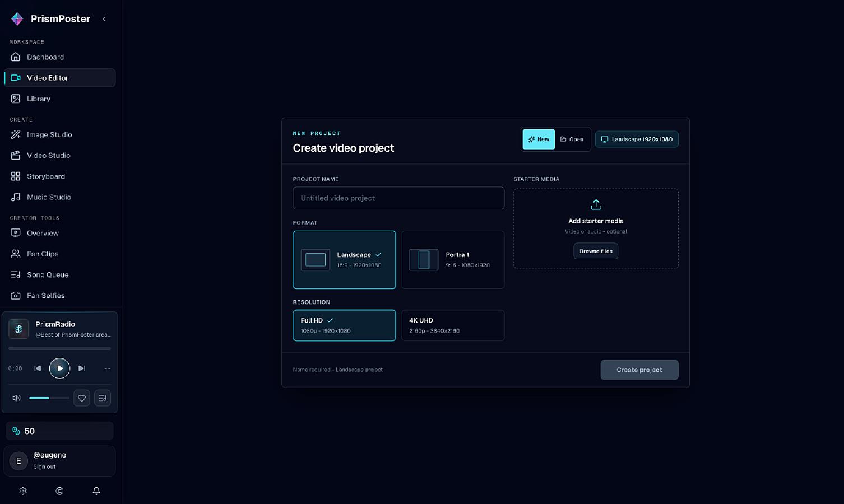
Task: Skip to the next radio track
Action: point(82,368)
